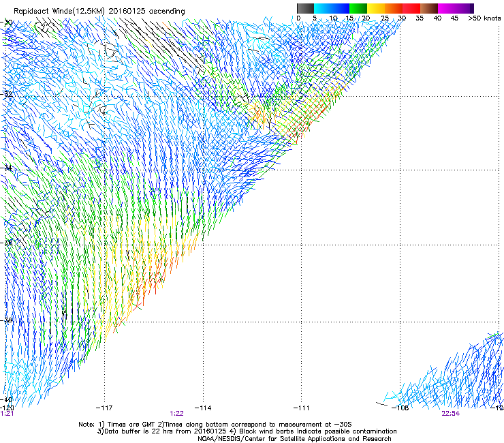Click the '3)Data buffer is 22 hrs' note line
The image size is (504, 443).
[247, 431]
